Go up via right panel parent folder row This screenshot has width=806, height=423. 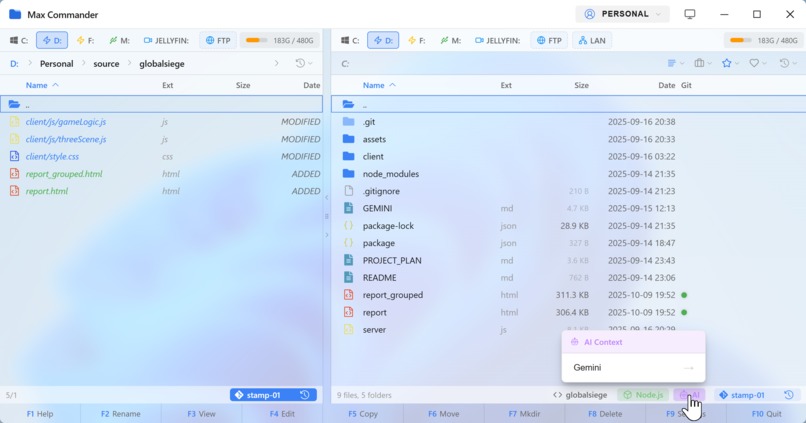click(x=569, y=104)
